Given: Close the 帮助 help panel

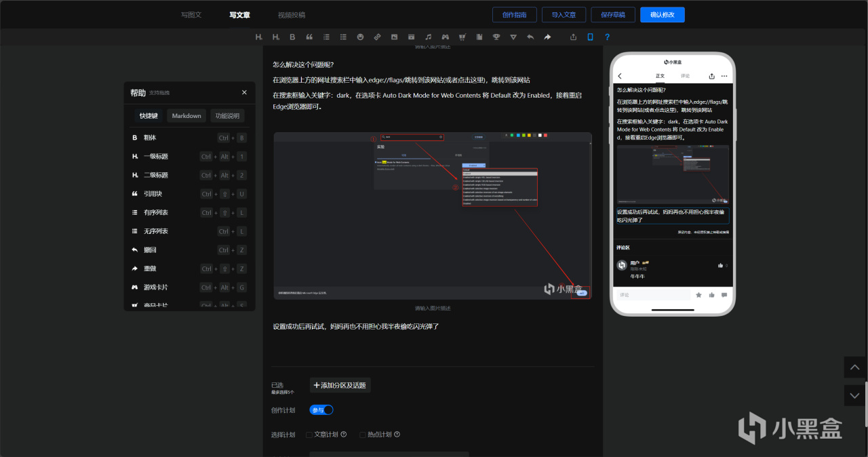Looking at the screenshot, I should point(244,92).
